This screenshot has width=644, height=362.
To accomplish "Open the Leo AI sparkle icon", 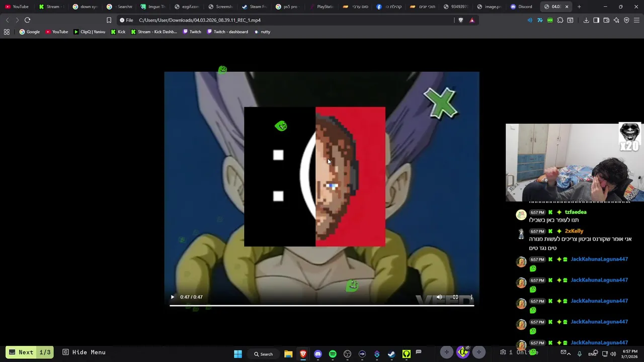I will coord(616,20).
